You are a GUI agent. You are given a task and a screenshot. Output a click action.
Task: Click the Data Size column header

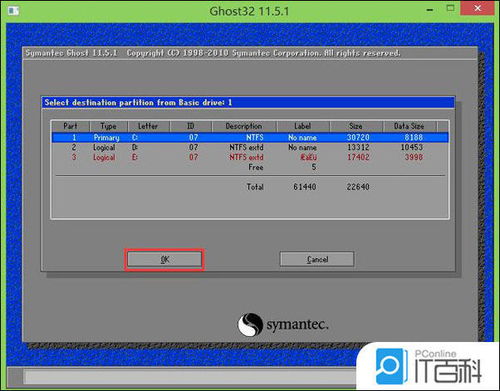(409, 126)
